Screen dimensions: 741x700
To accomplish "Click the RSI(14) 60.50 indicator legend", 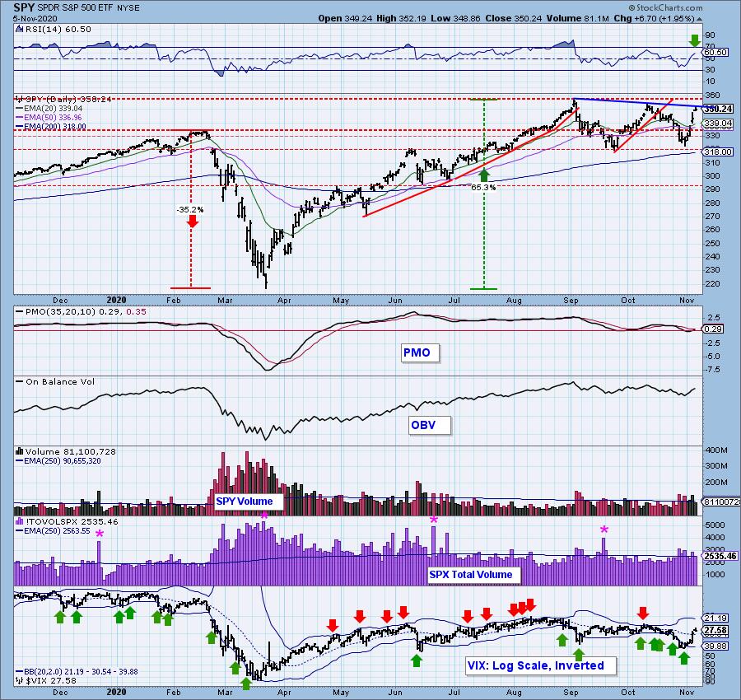I will click(x=54, y=29).
